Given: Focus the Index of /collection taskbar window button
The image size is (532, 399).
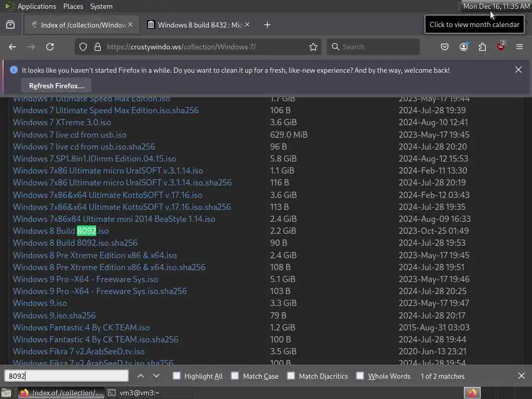Looking at the screenshot, I should click(x=61, y=393).
